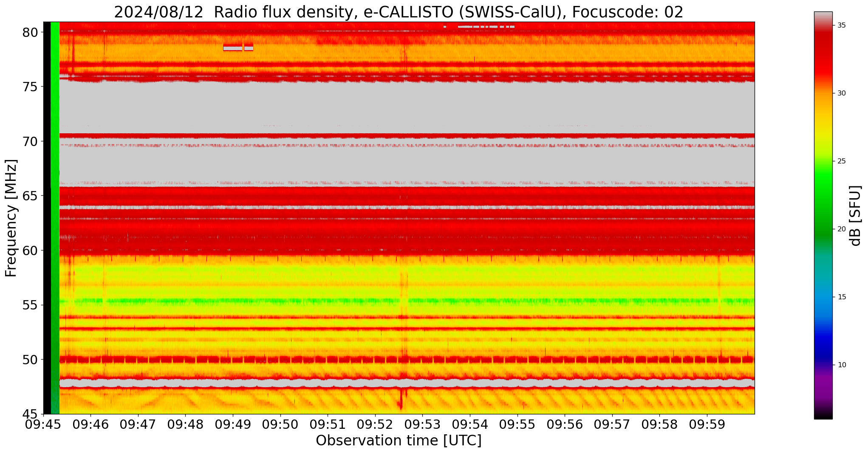The image size is (868, 453).
Task: Click the 09:52 time tick label
Action: 375,425
